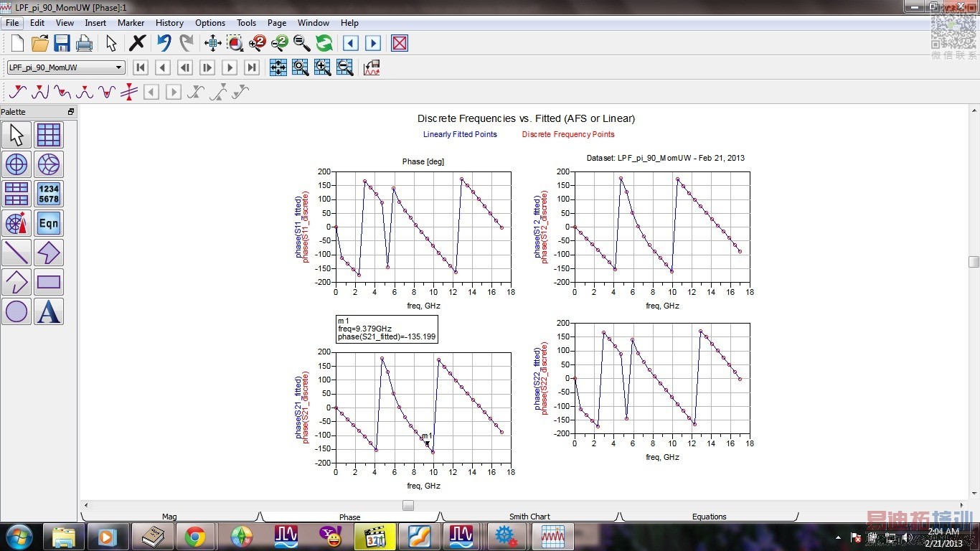Viewport: 980px width, 551px height.
Task: Select the Smith chart plot tool
Action: coord(49,164)
